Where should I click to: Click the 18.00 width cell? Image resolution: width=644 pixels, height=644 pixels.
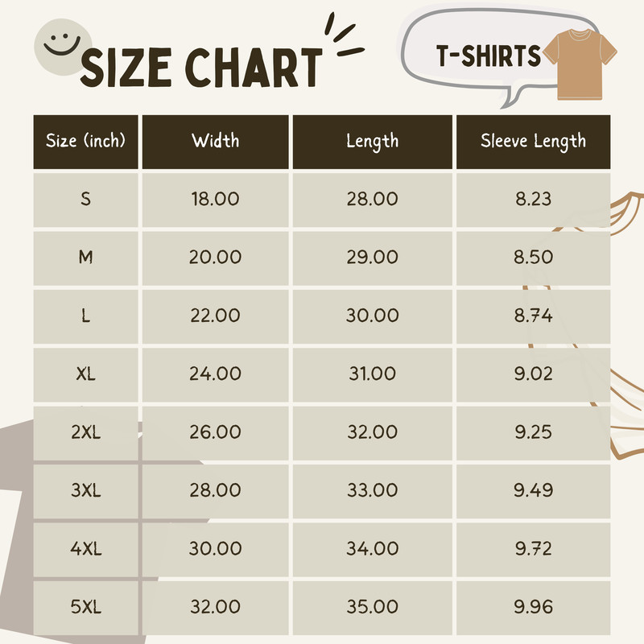215,199
